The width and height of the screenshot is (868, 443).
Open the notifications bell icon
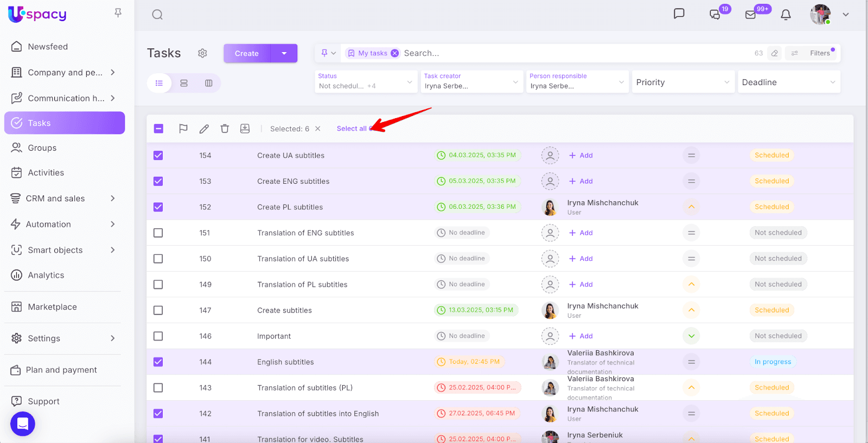(x=786, y=15)
